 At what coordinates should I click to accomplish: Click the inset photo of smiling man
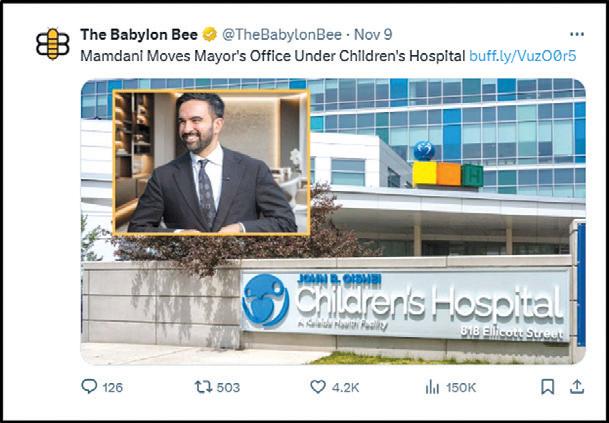(x=212, y=162)
